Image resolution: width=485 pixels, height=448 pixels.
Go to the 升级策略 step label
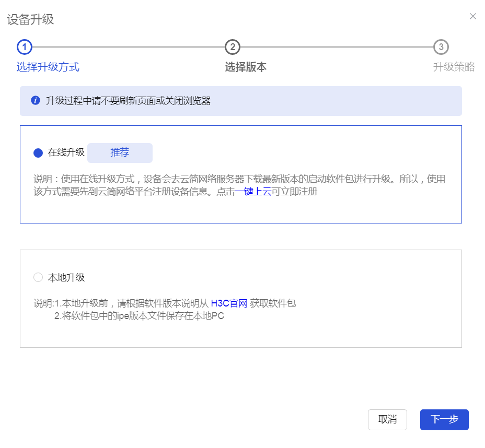click(x=454, y=67)
